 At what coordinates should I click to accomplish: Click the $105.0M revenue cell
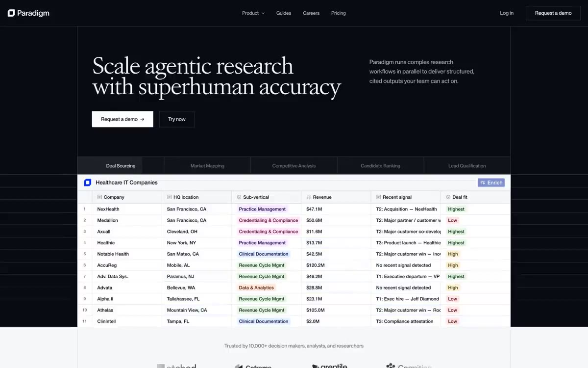click(x=336, y=310)
